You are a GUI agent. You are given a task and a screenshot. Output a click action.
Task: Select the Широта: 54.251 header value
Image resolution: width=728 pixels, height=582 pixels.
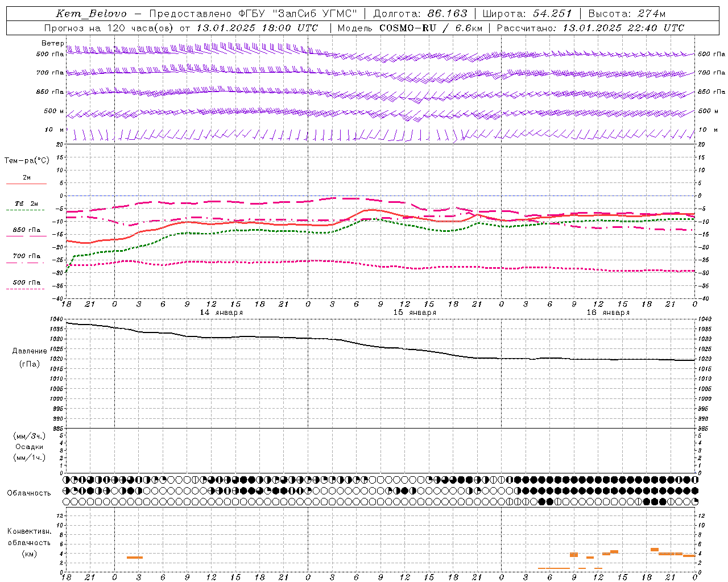[527, 14]
